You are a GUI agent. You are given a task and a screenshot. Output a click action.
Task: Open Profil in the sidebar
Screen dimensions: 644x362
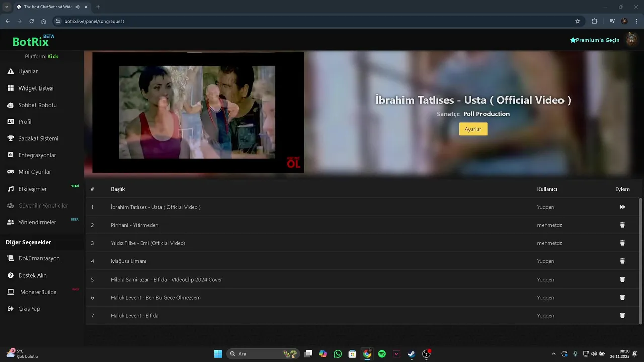point(25,122)
